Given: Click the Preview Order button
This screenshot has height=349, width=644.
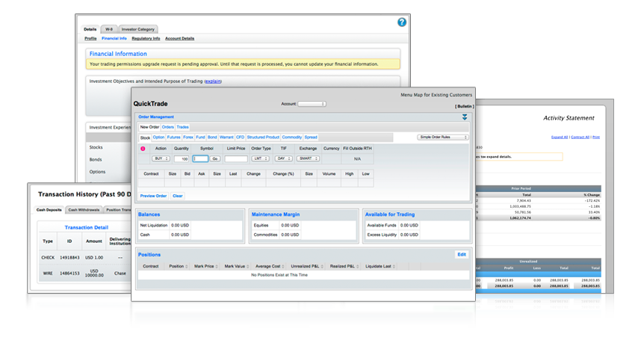Looking at the screenshot, I should 153,196.
